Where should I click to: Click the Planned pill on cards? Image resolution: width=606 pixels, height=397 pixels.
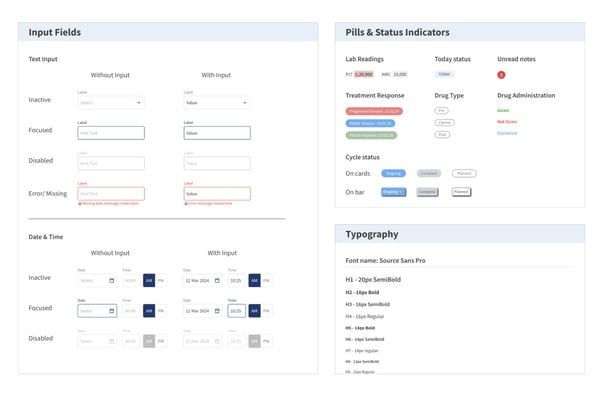point(464,173)
